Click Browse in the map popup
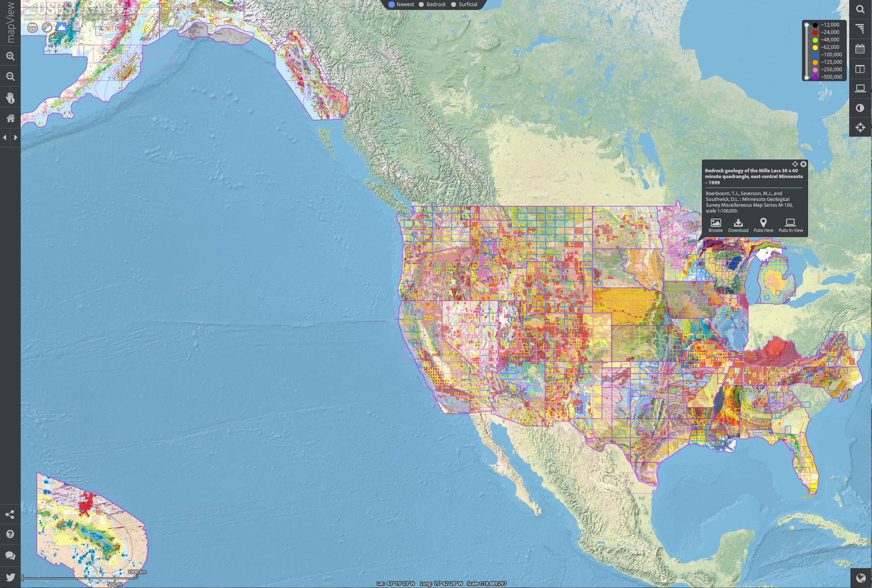Screen dimensions: 872x588 (x=715, y=225)
